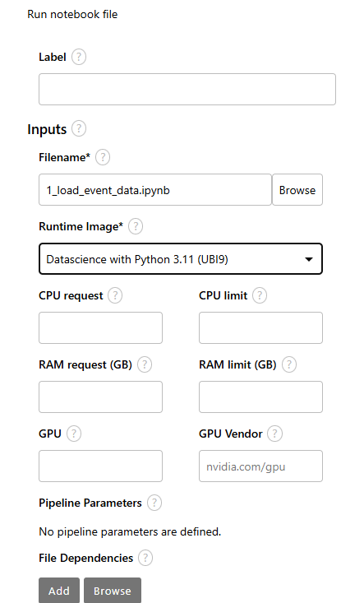Click File Dependencies help icon
Screen dimensions: 364x603
[x=145, y=558]
